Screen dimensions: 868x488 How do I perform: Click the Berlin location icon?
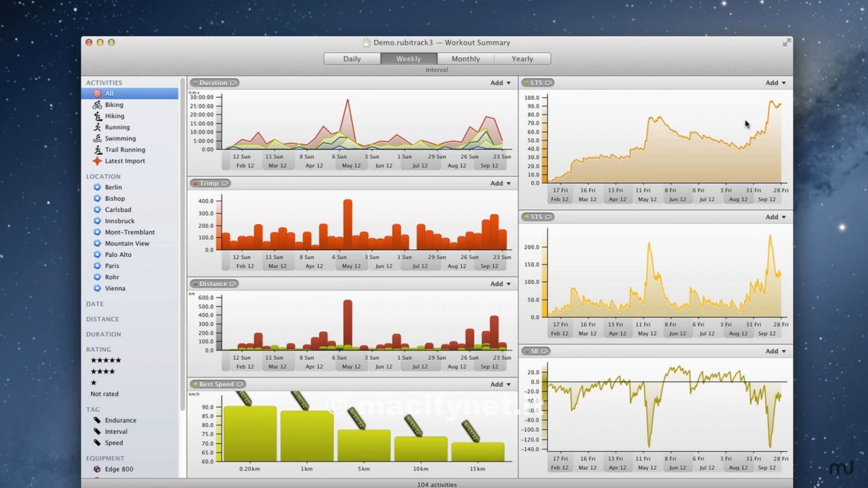point(97,187)
